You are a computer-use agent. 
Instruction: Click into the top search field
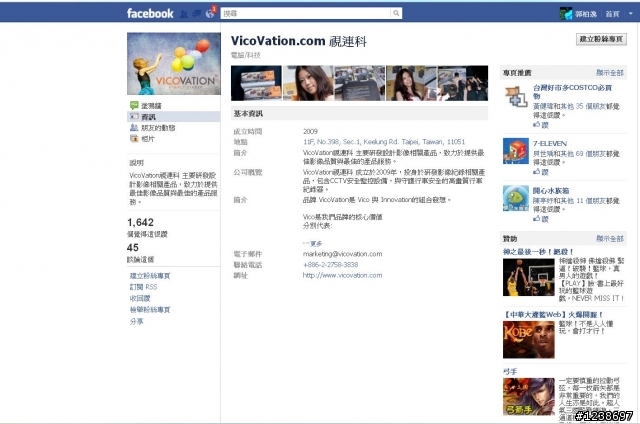tap(306, 13)
